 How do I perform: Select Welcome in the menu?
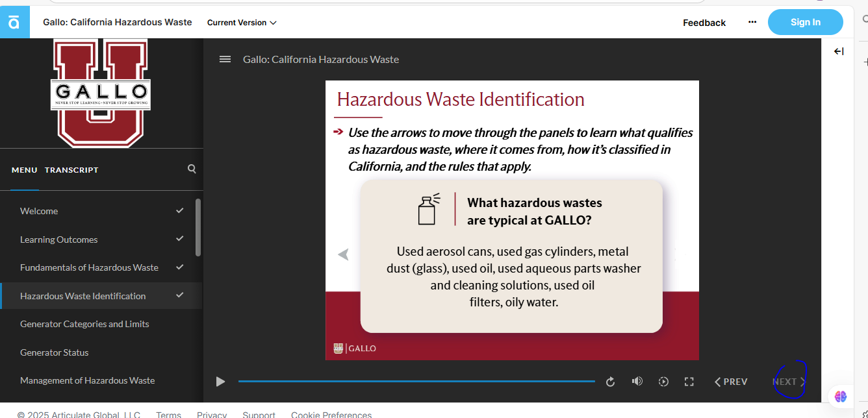click(101, 211)
